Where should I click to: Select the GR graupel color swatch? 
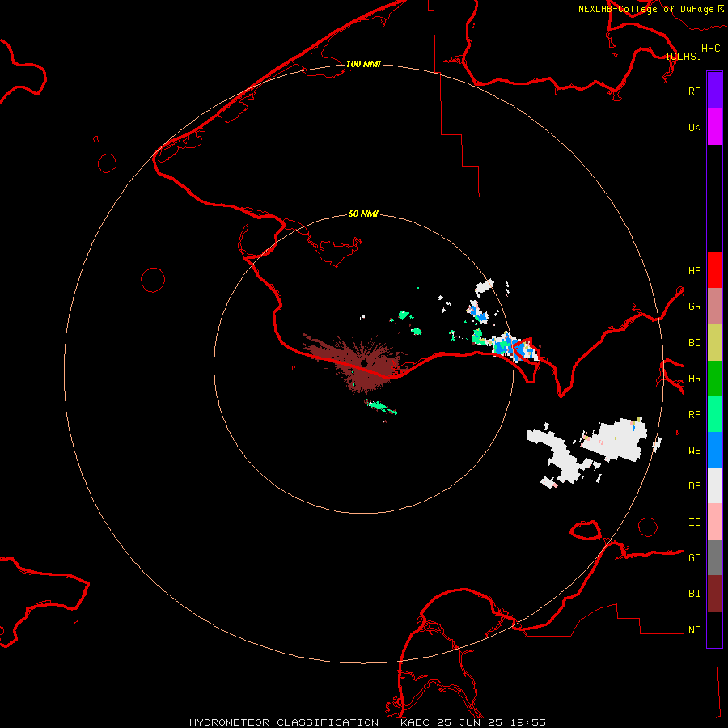click(714, 307)
